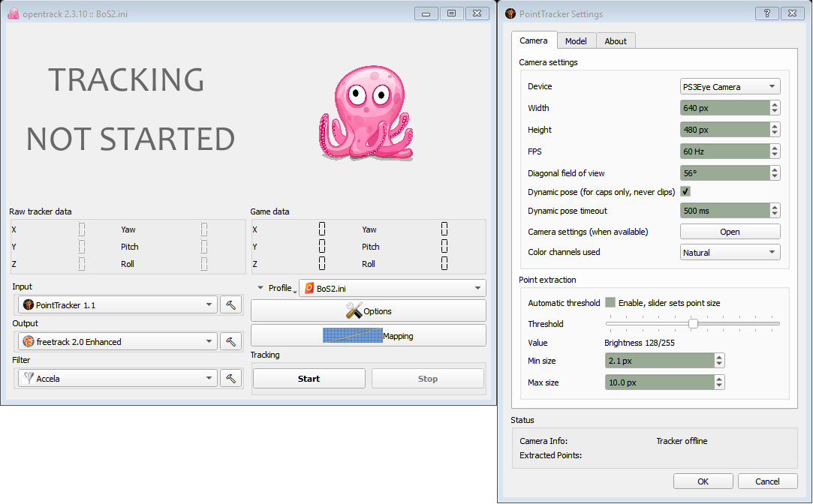
Task: Click the 'Game data' label
Action: click(269, 211)
